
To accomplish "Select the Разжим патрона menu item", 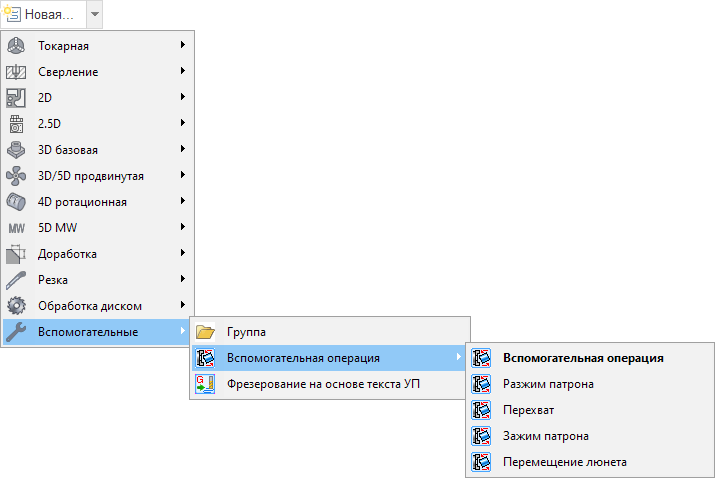I will (548, 384).
